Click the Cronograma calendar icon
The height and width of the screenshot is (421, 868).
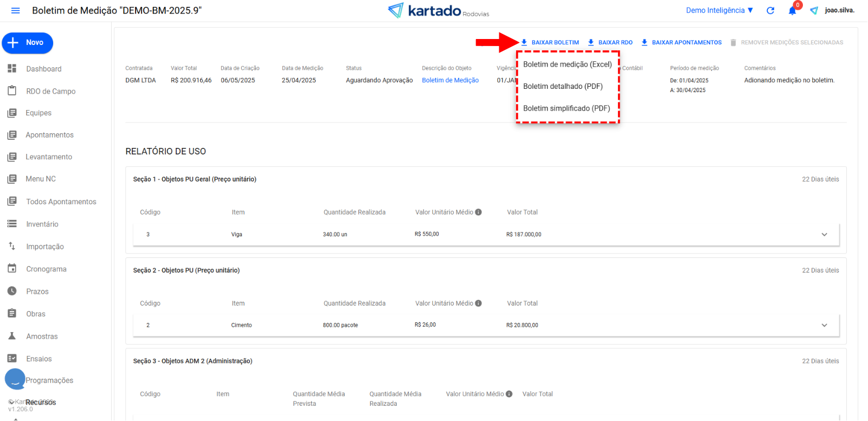click(x=12, y=269)
